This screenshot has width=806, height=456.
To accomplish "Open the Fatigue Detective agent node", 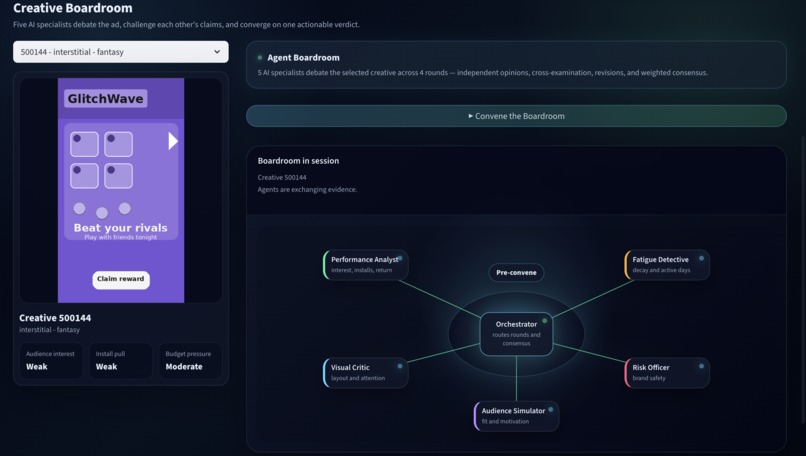I will (x=667, y=265).
